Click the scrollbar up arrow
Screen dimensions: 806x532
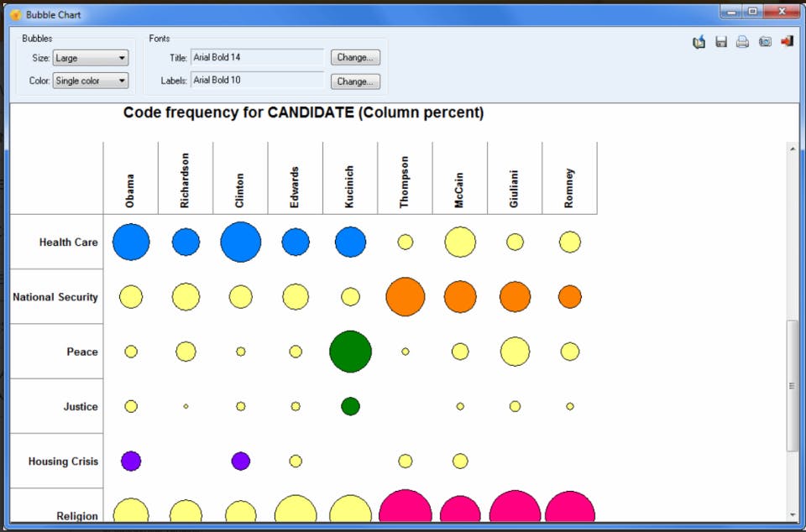[792, 149]
